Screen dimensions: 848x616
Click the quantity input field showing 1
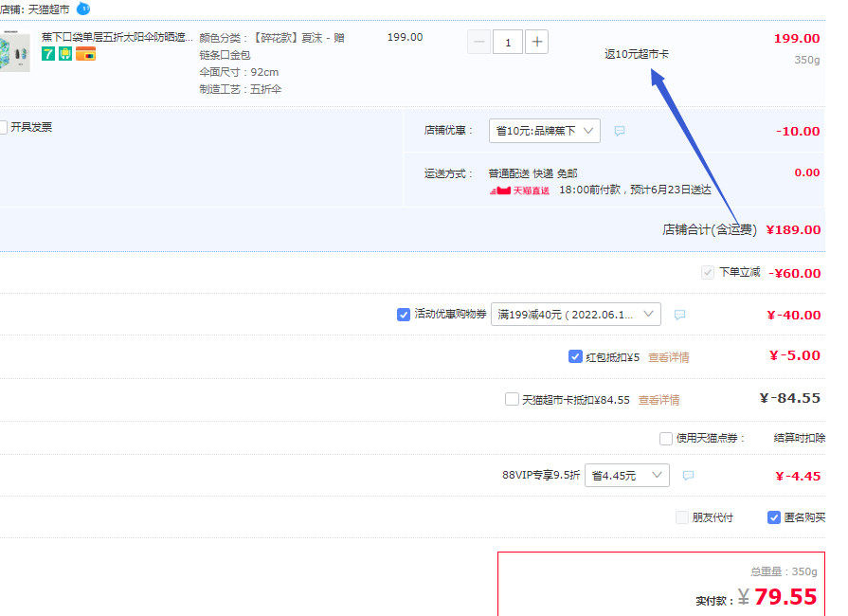[508, 43]
